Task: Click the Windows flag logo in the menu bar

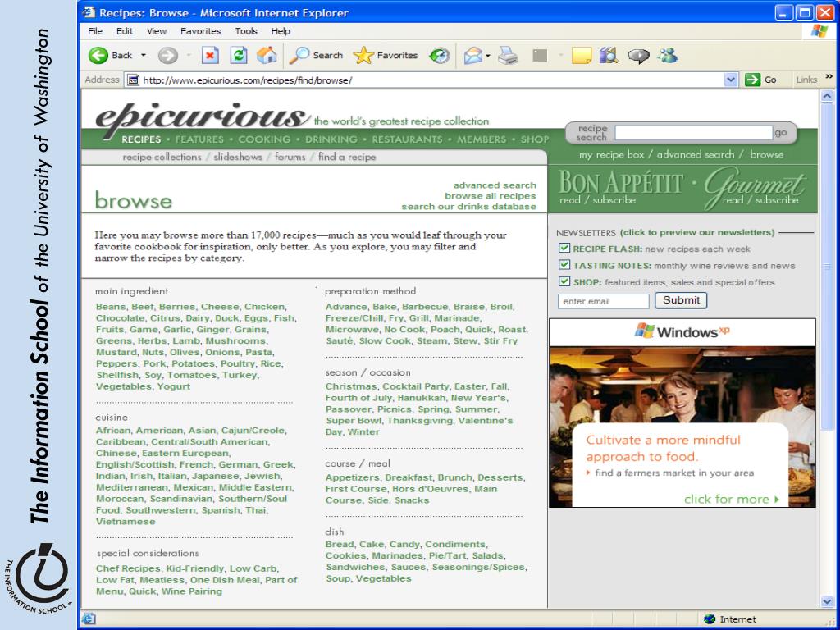Action: pos(819,31)
